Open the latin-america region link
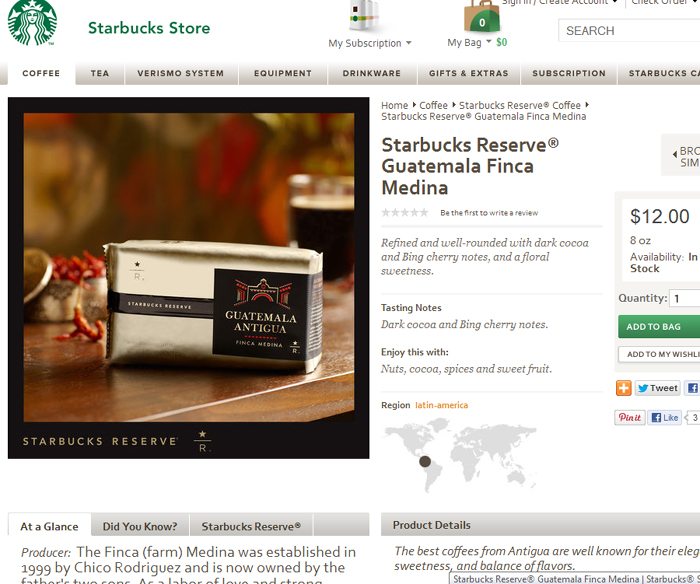The image size is (700, 584). coord(442,405)
